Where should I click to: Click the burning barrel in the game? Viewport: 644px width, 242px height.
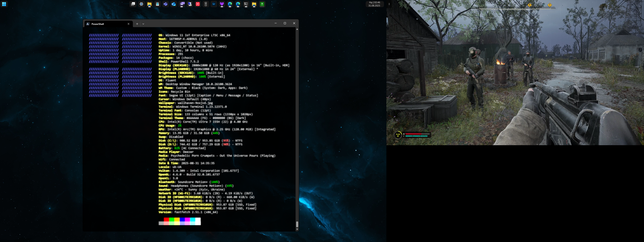pyautogui.click(x=500, y=72)
